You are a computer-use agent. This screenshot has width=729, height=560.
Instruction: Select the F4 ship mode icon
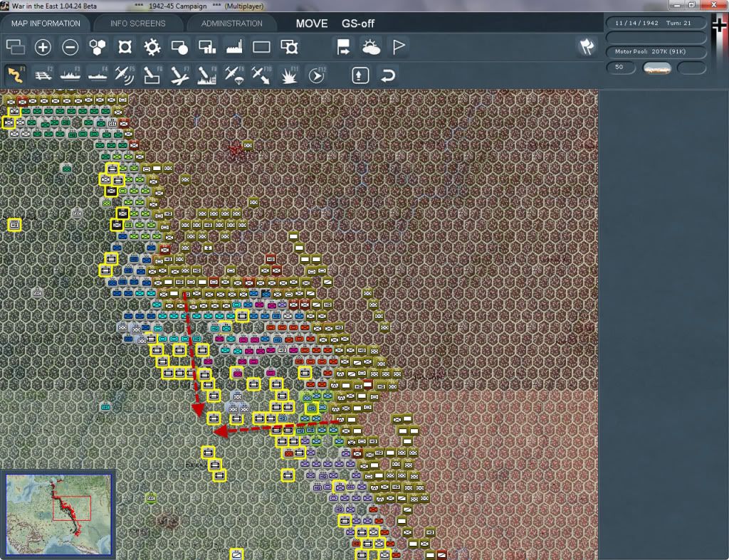click(x=98, y=75)
